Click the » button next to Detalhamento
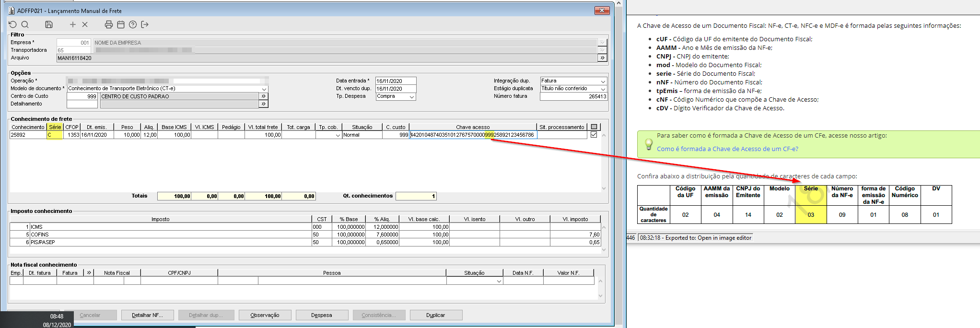The image size is (980, 328). point(263,104)
